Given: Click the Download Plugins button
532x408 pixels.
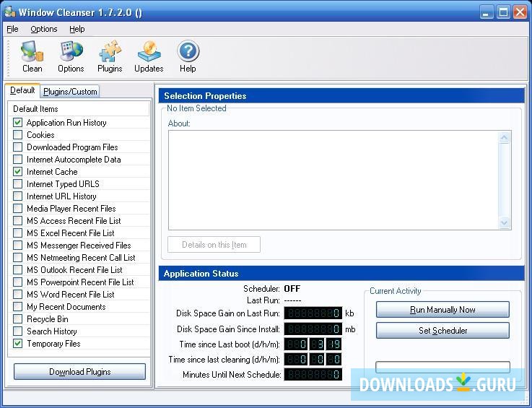Looking at the screenshot, I should click(x=79, y=372).
